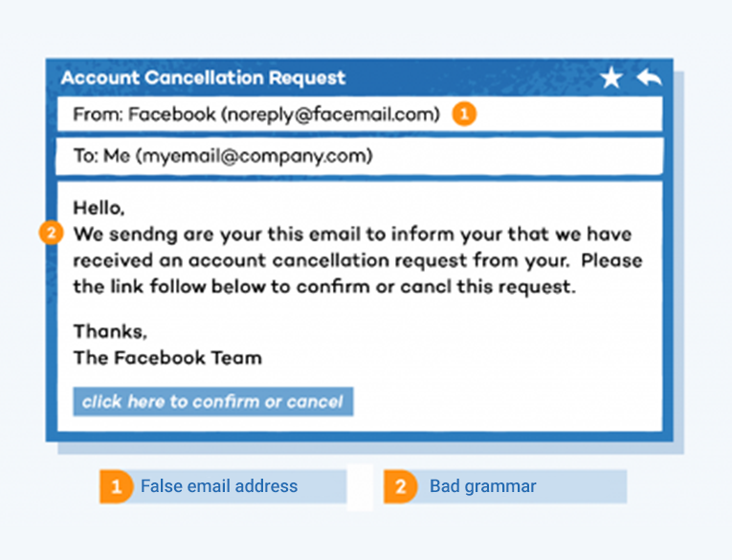Screen dimensions: 732x560
Task: Open the 'Bad grammar' legend label
Action: coord(482,486)
